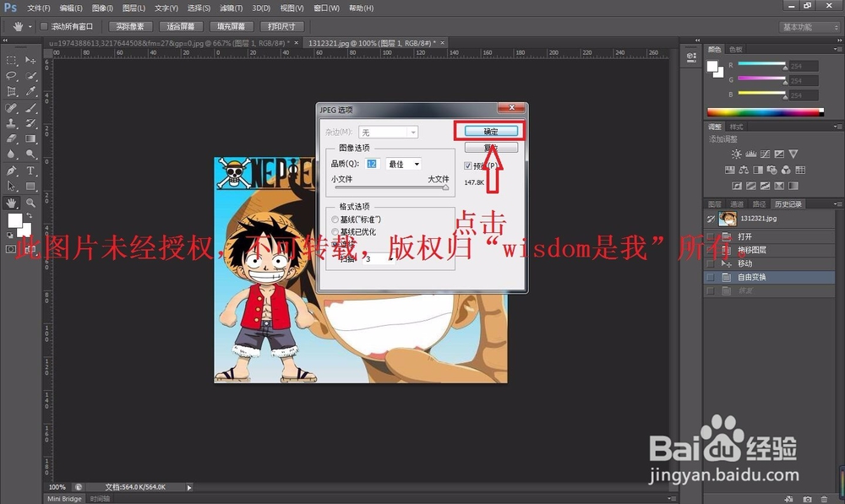The image size is (845, 504).
Task: Select the Eyedropper tool
Action: (30, 91)
